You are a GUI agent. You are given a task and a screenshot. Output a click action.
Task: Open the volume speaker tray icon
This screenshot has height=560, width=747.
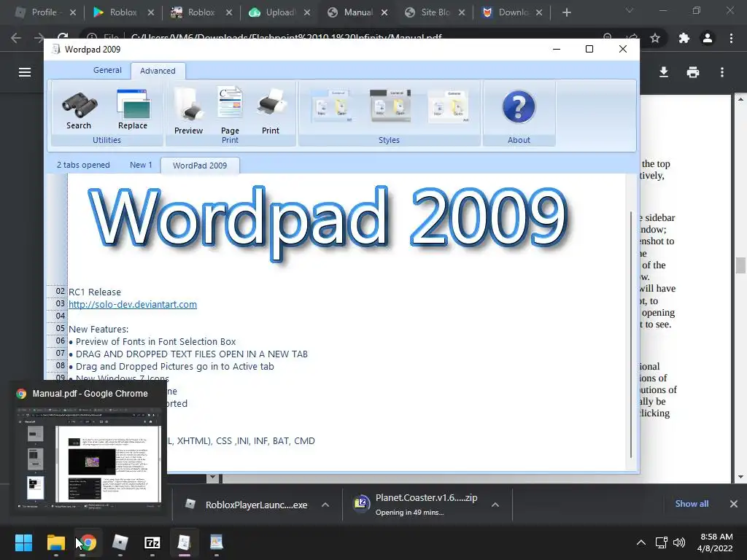tap(679, 542)
